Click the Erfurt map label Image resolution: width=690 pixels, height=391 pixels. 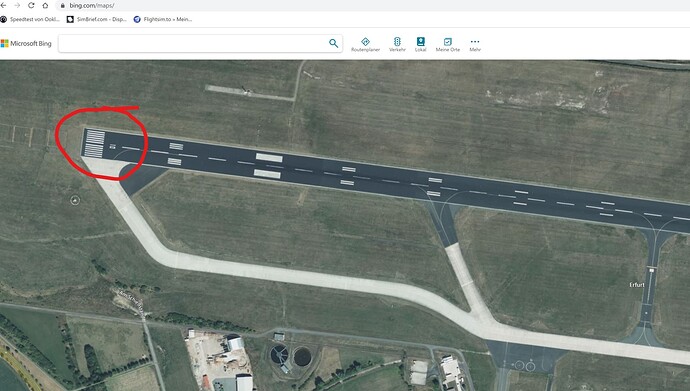pyautogui.click(x=637, y=285)
